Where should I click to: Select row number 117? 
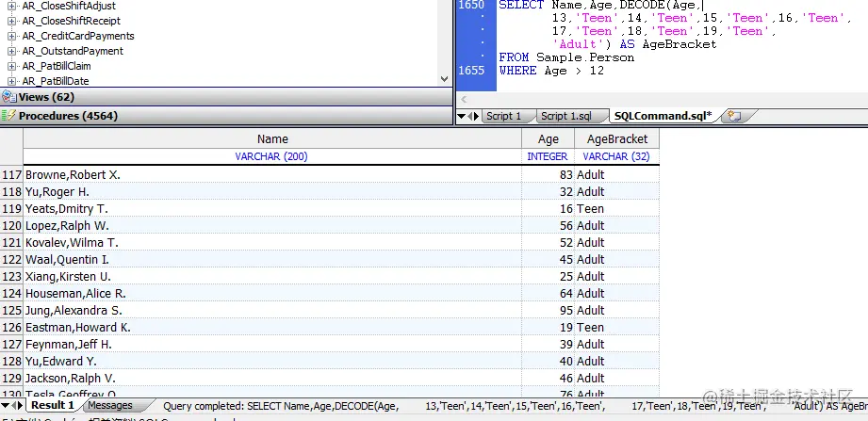pos(11,175)
